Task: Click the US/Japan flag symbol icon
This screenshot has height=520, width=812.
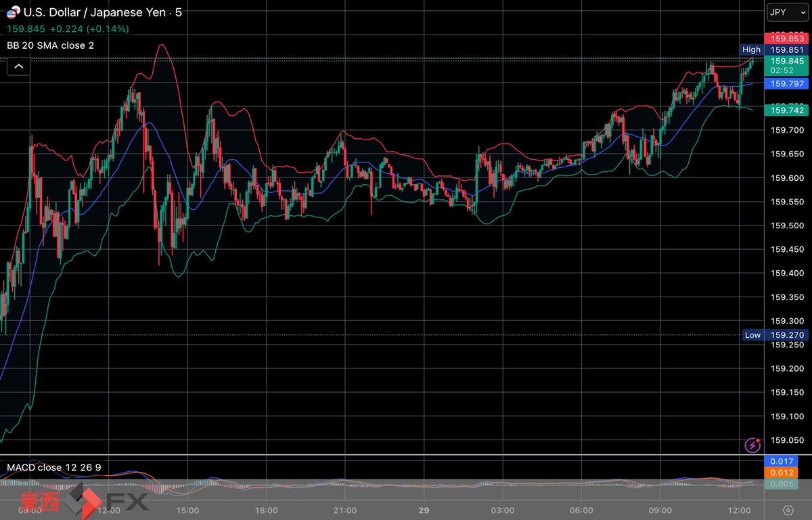Action: coord(12,13)
